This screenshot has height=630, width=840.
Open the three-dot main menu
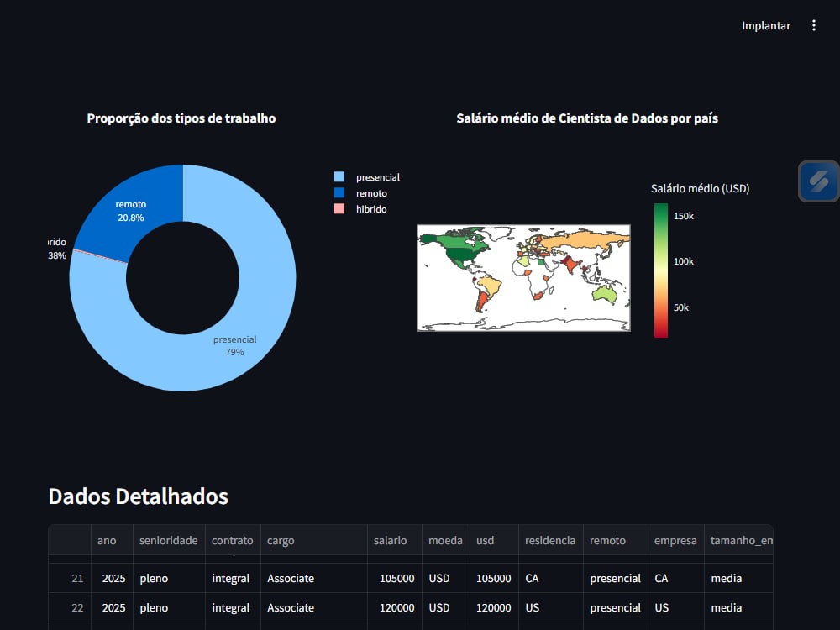coord(813,26)
